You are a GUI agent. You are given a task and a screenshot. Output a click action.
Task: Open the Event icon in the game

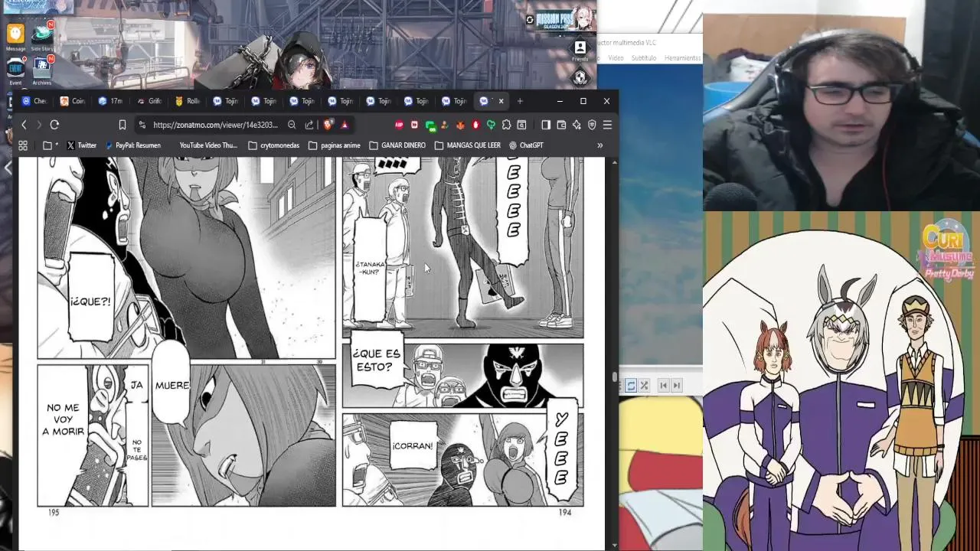15,70
